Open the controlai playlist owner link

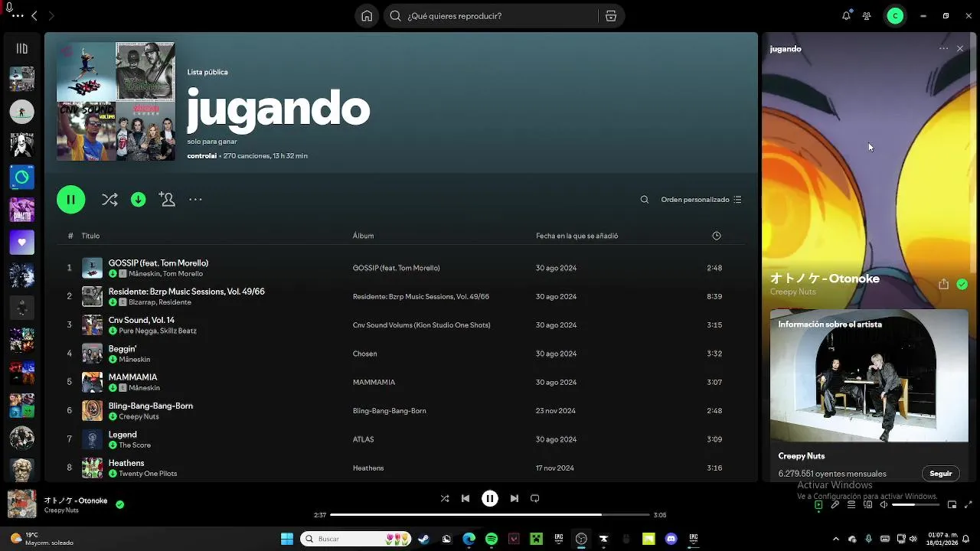[x=201, y=156]
